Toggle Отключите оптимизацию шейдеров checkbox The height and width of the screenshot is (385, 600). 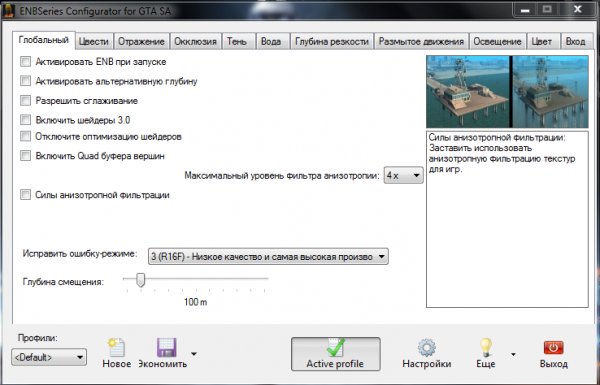25,136
